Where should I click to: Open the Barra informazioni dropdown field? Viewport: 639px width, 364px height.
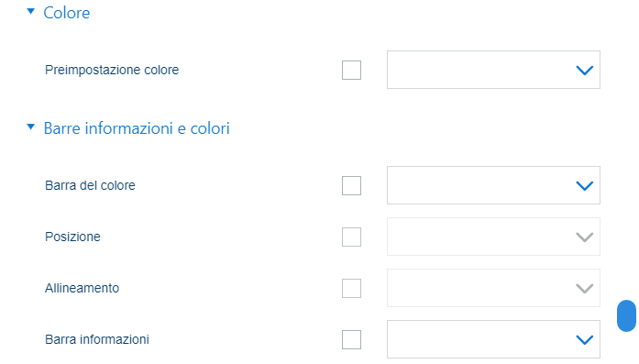493,339
